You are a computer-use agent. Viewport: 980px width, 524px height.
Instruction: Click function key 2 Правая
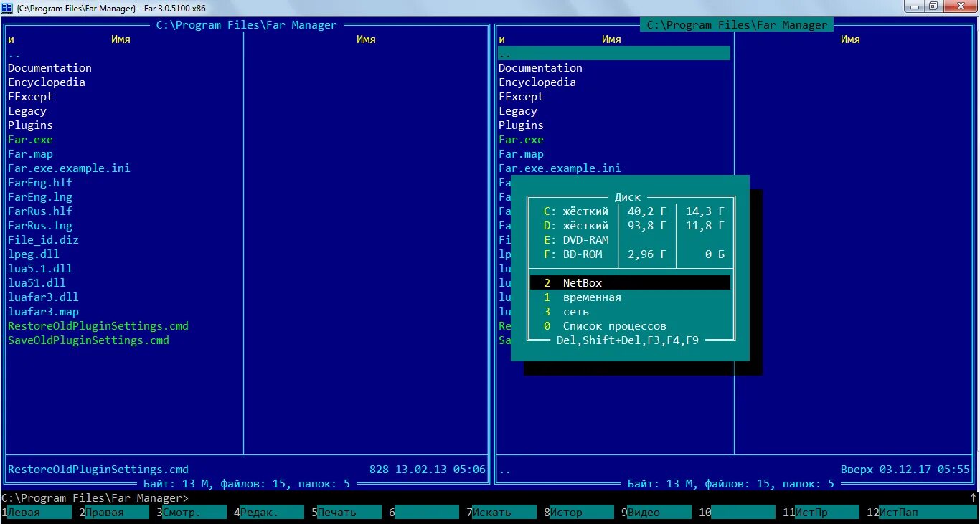(x=114, y=513)
